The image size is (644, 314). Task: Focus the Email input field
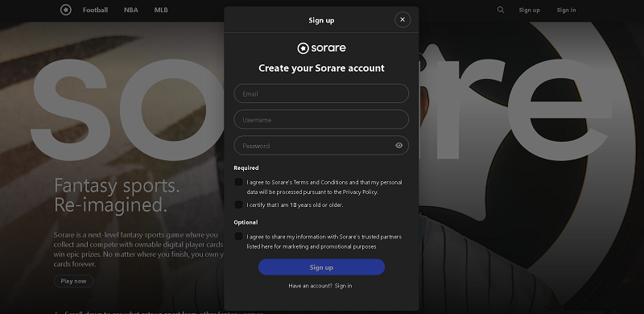pos(321,93)
